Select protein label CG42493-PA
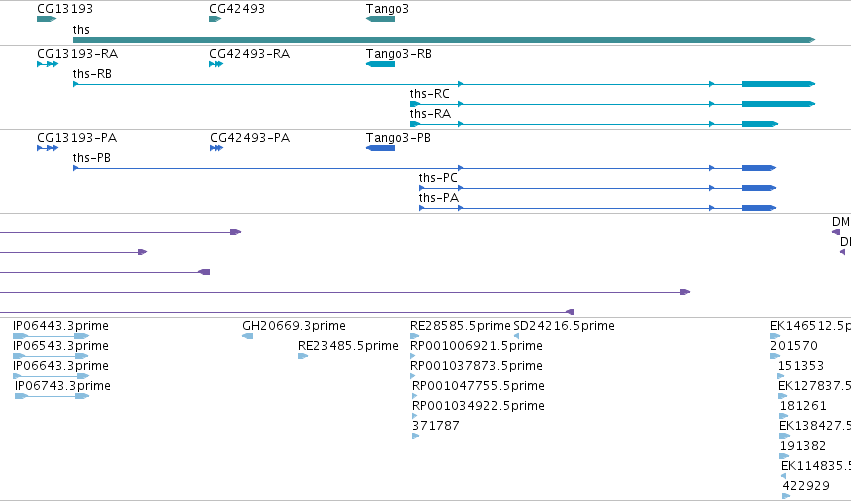Screen dimensions: 851x501 250,138
